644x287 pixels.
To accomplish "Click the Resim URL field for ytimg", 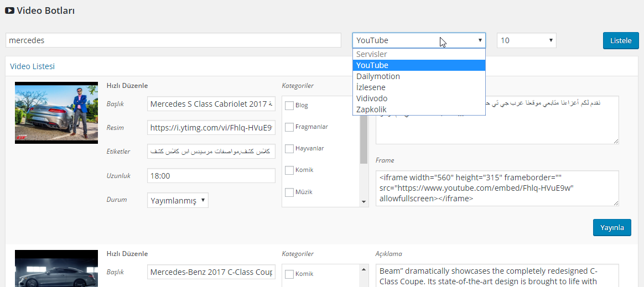I will click(211, 128).
